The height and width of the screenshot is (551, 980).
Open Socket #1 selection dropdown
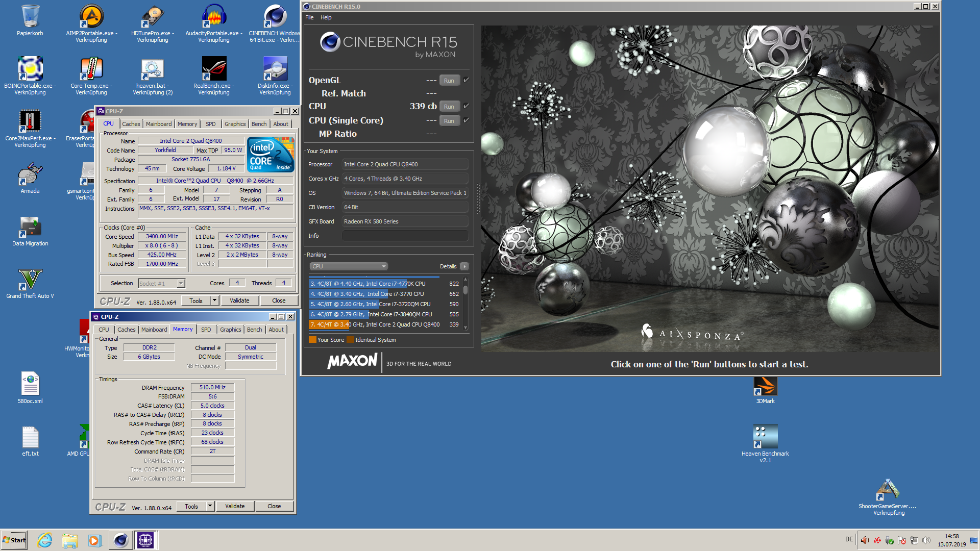(161, 283)
